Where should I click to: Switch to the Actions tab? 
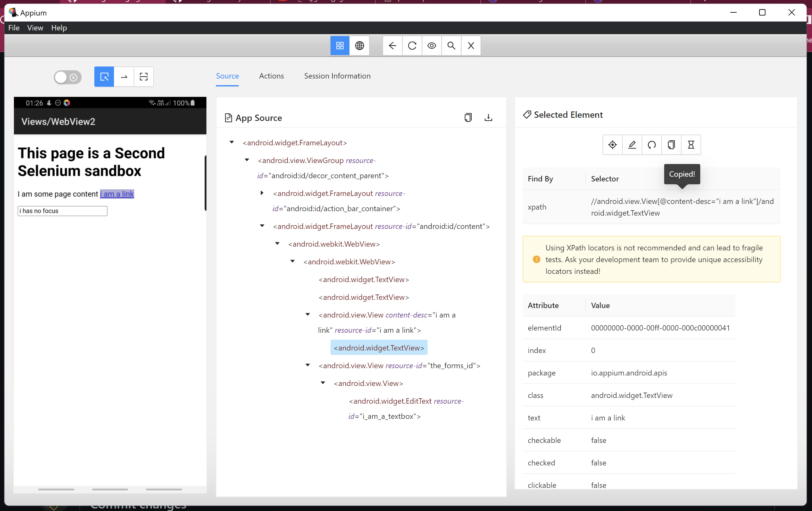coord(271,76)
